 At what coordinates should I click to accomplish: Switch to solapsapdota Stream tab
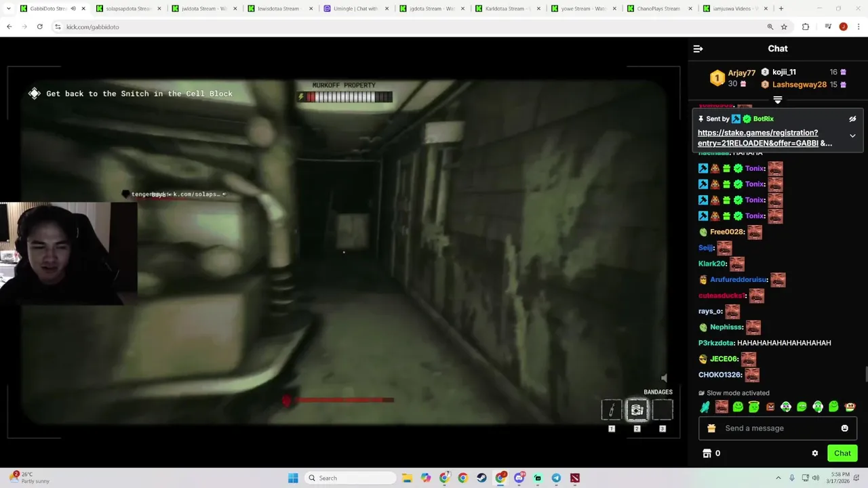127,9
